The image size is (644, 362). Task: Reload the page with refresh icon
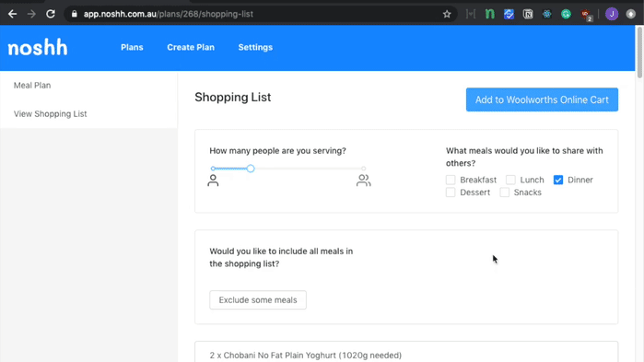51,14
